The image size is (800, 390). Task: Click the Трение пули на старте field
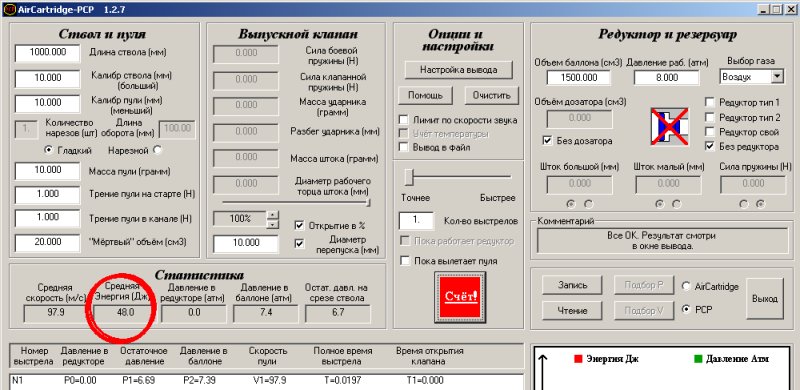click(47, 194)
